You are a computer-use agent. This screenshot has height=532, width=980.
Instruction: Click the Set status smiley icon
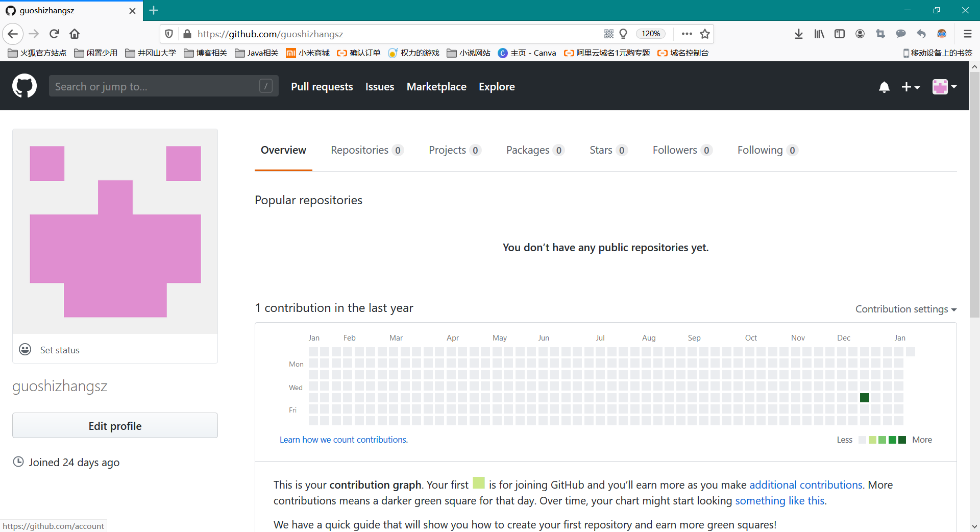click(25, 349)
